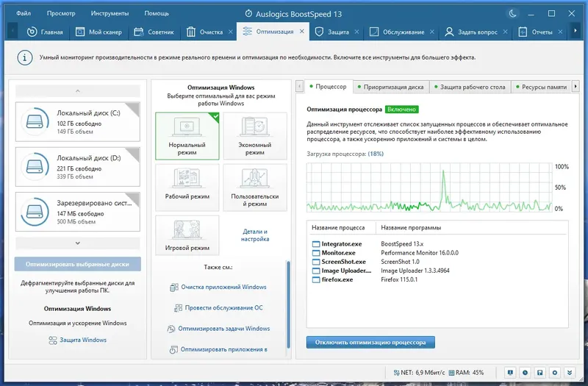Viewport: 588px width, 386px height.
Task: Close the Обслуживание tab
Action: [x=432, y=32]
